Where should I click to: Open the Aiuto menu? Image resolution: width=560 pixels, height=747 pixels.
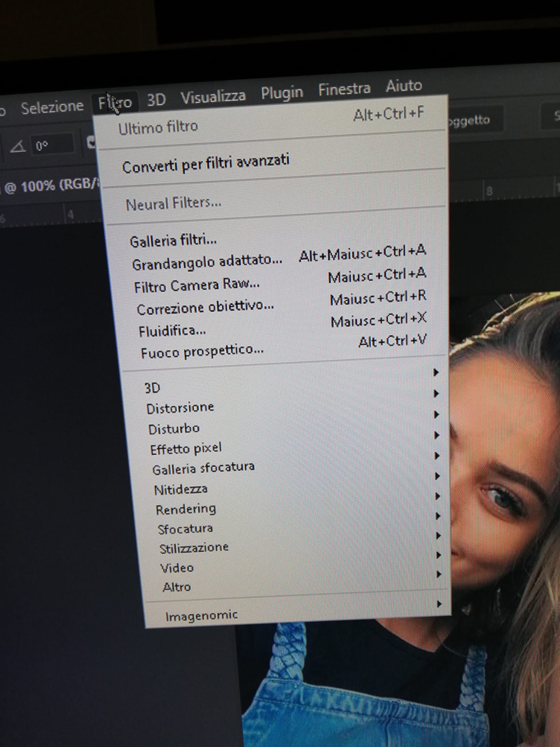coord(404,85)
